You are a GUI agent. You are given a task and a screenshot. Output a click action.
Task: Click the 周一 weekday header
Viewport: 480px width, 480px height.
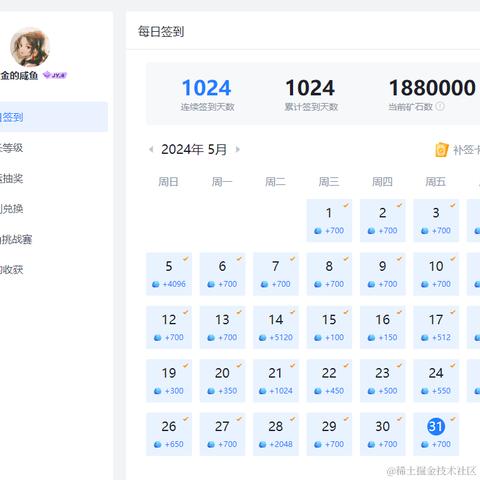[222, 182]
